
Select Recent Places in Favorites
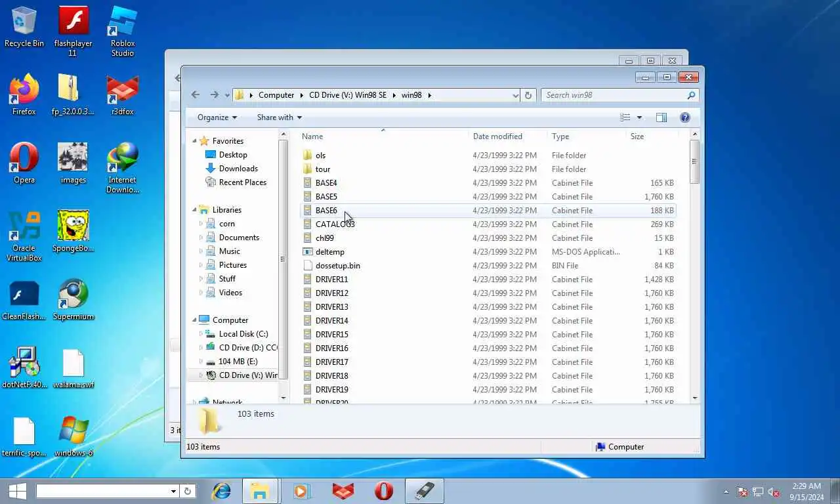point(243,182)
